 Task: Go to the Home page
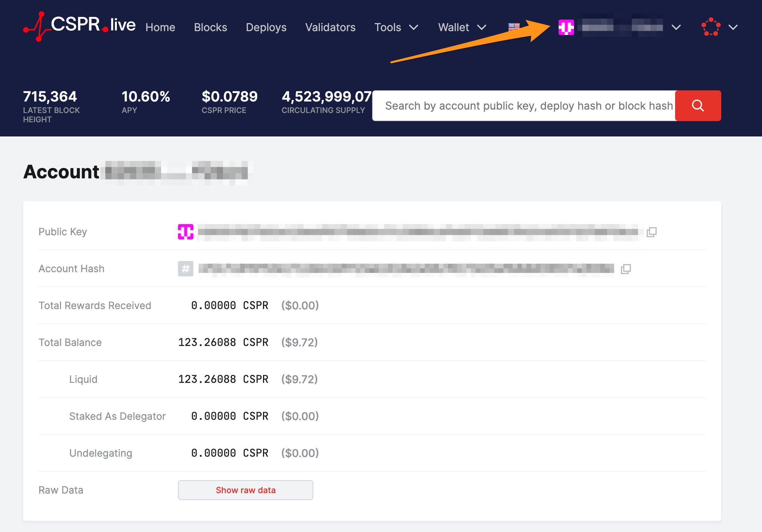[x=160, y=27]
